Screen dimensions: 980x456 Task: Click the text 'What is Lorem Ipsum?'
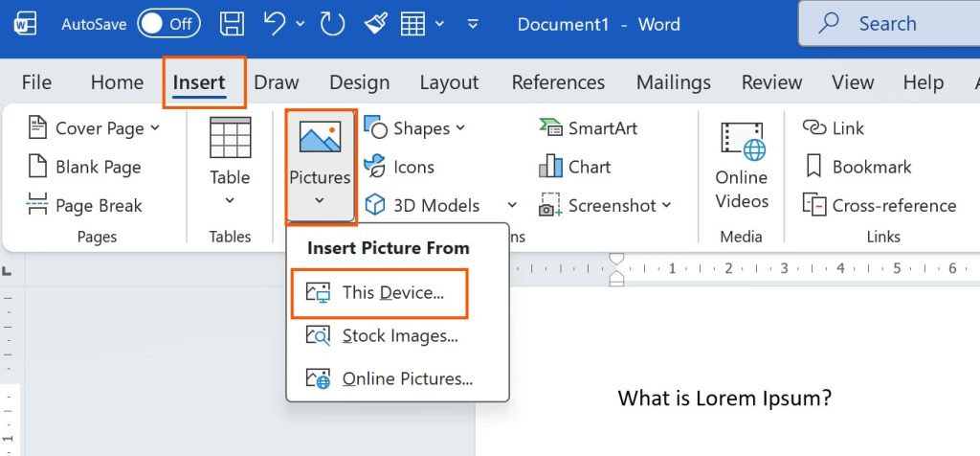725,398
